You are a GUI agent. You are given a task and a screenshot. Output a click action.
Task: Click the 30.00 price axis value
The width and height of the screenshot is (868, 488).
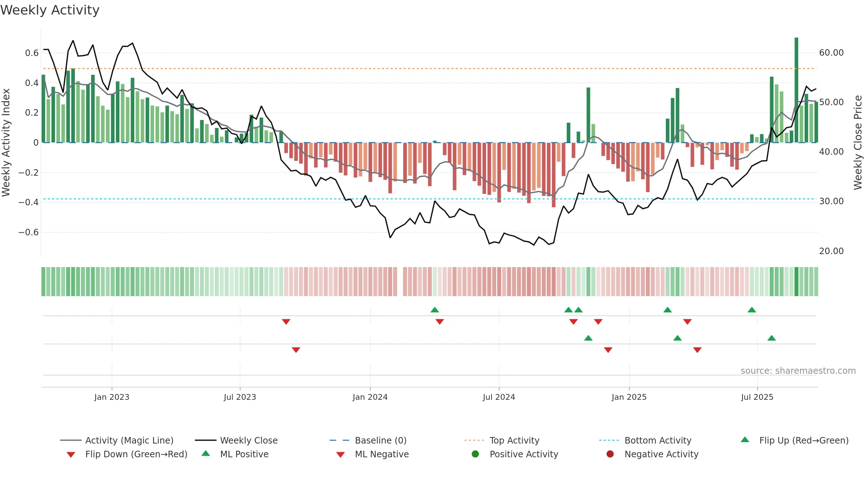click(x=831, y=201)
